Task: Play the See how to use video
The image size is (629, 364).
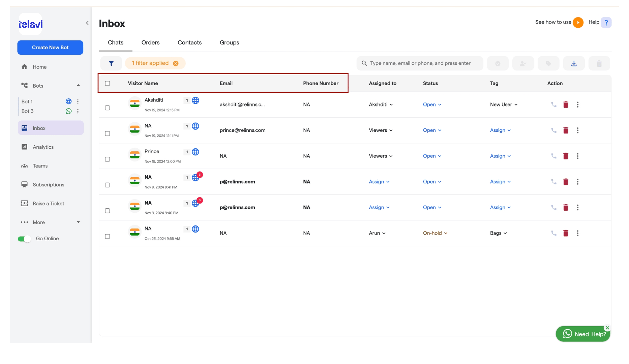Action: [578, 23]
